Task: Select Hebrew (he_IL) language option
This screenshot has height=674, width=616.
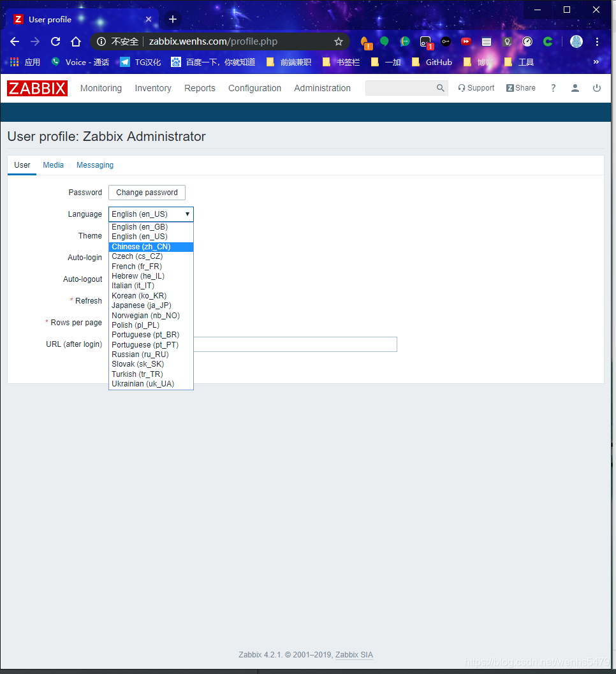Action: pos(151,276)
